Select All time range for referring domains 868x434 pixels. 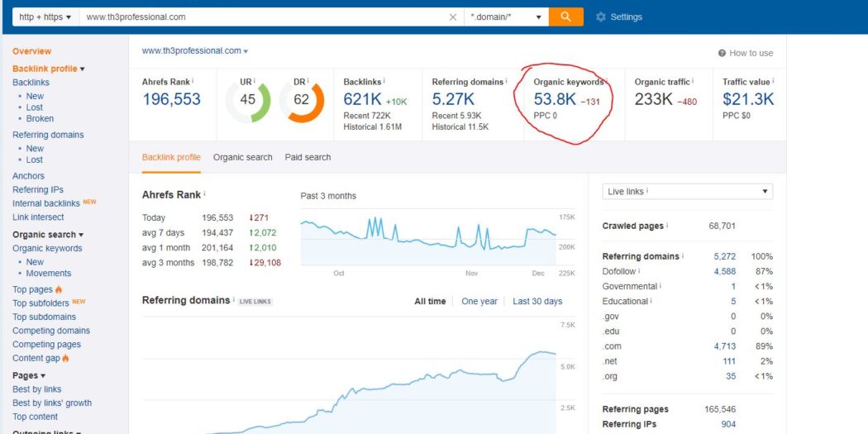(430, 302)
